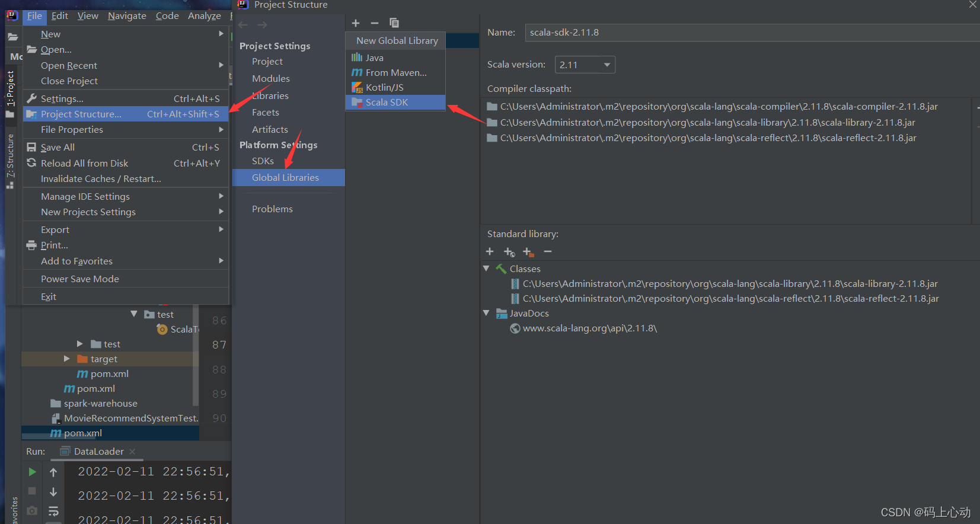Screen dimensions: 980x524
Task: Close the DataLoader run tab
Action: tap(132, 452)
